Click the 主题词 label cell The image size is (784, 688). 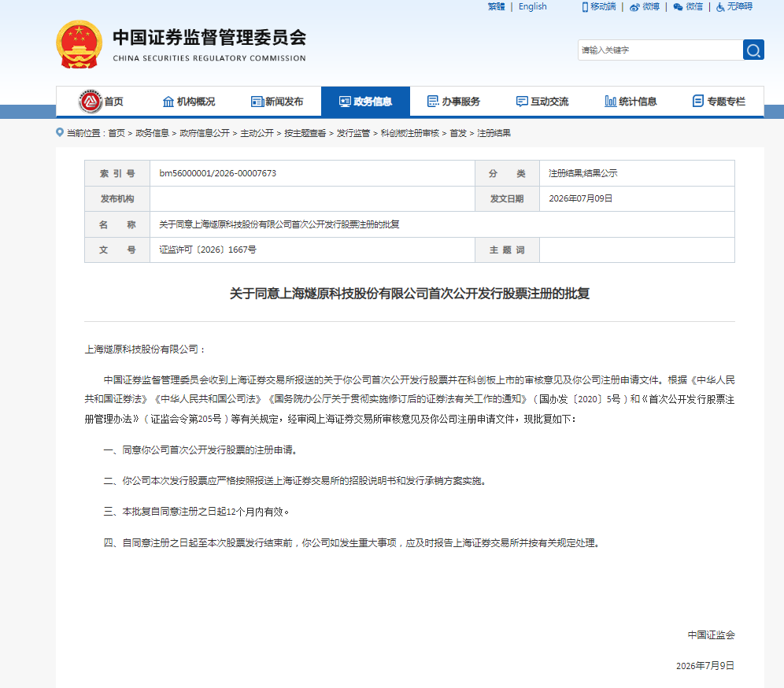[x=507, y=250]
